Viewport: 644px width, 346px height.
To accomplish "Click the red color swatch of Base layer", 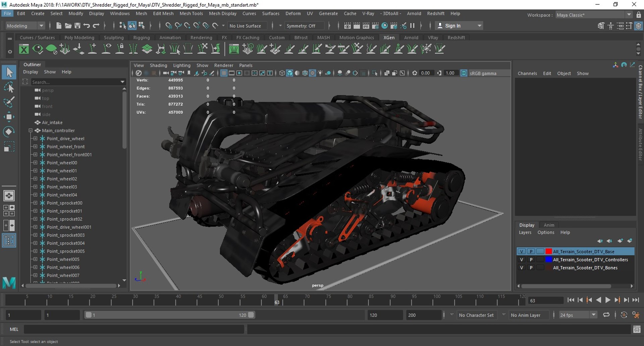I will [x=548, y=251].
